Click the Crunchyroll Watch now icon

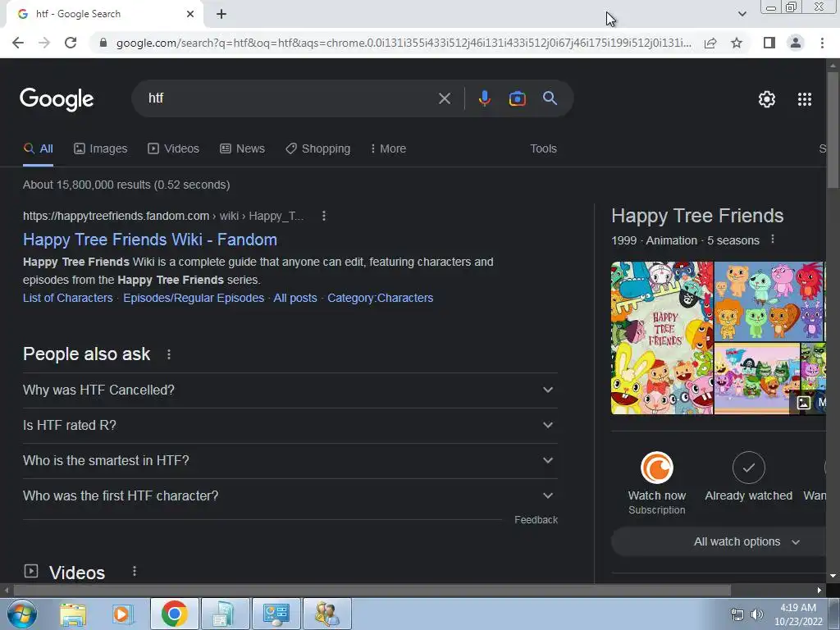[x=657, y=468]
